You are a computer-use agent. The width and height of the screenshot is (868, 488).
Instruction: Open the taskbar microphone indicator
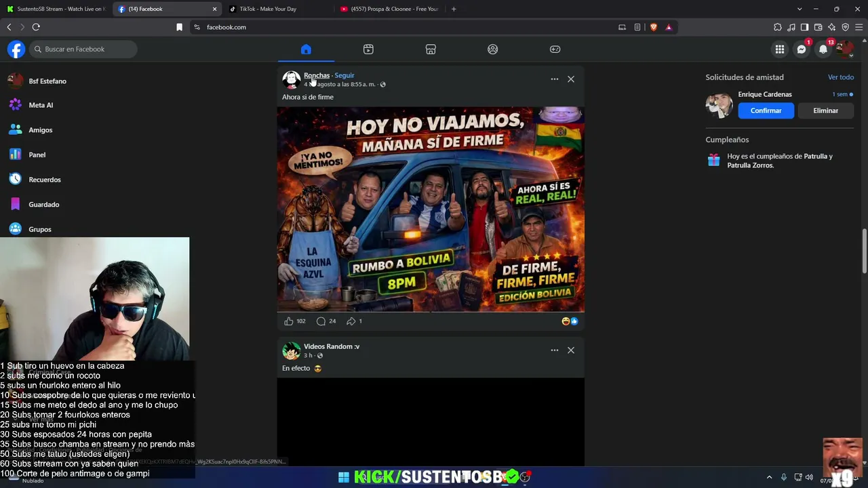(784, 477)
